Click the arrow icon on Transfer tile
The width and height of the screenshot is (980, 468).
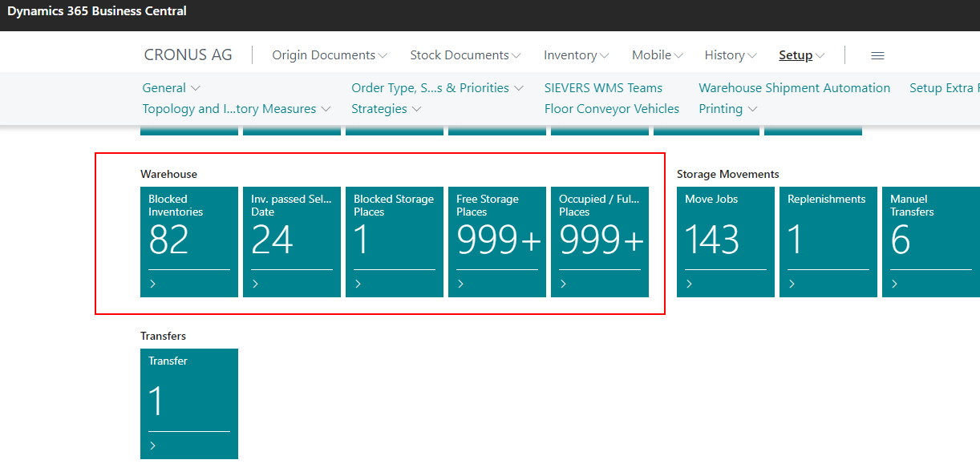(x=153, y=446)
